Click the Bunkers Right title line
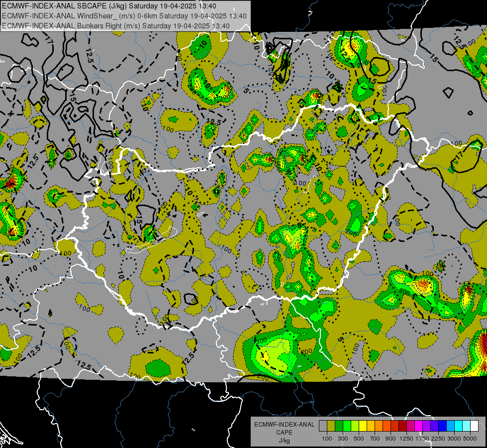 coord(116,26)
